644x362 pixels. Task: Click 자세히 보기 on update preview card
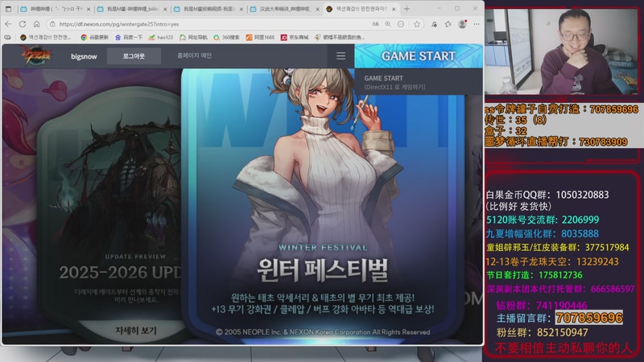pyautogui.click(x=135, y=331)
